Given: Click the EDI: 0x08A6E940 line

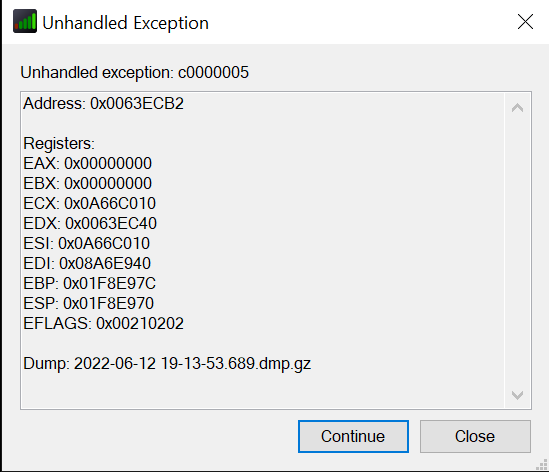Looking at the screenshot, I should pos(87,263).
